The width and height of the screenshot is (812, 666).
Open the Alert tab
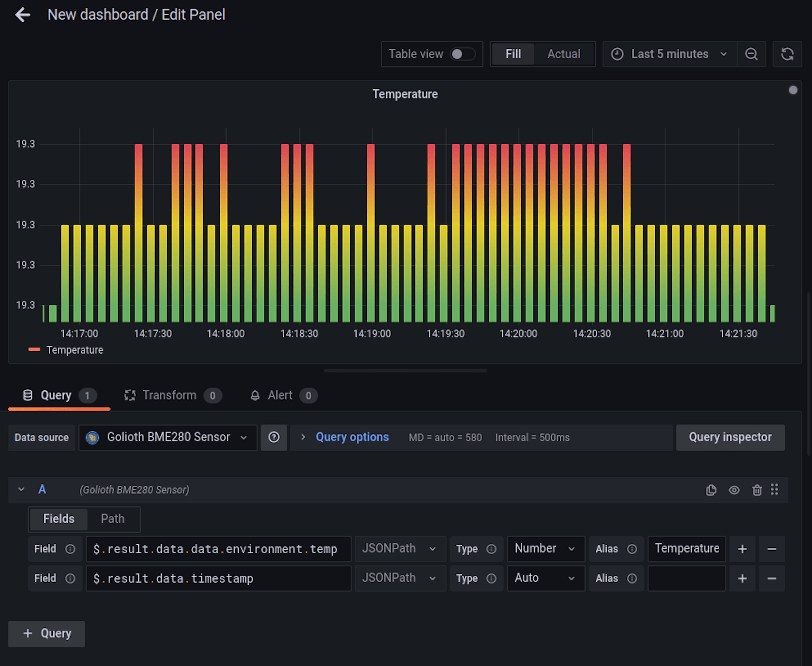click(280, 395)
